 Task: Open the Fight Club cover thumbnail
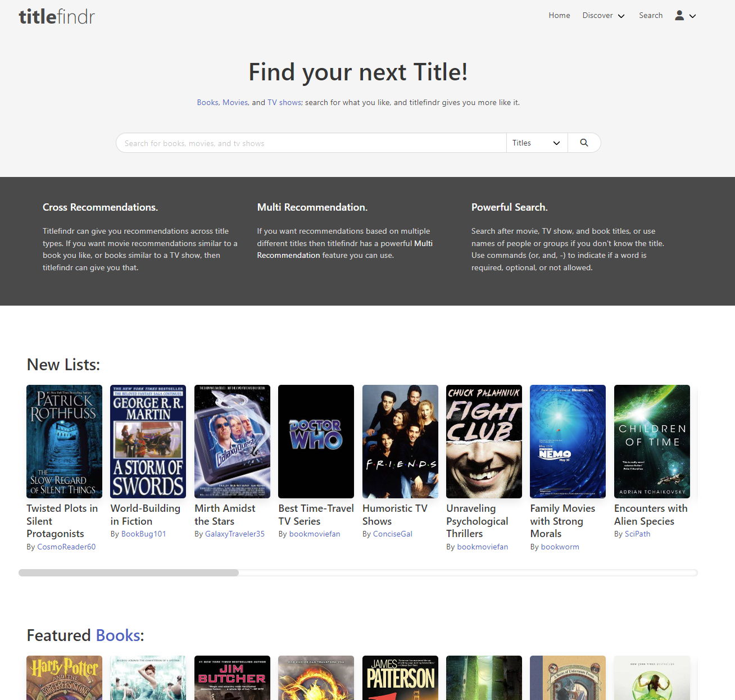(484, 441)
